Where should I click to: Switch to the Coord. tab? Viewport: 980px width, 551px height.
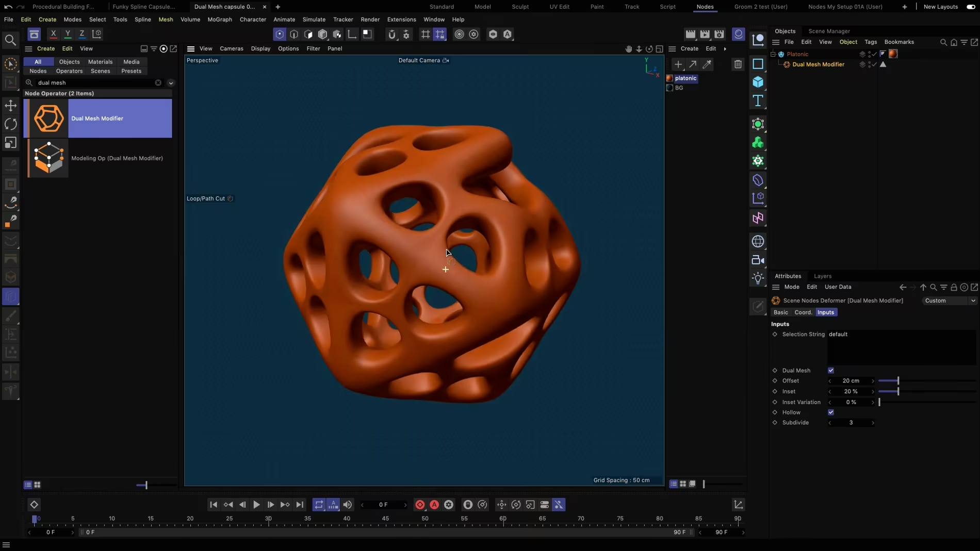click(803, 312)
